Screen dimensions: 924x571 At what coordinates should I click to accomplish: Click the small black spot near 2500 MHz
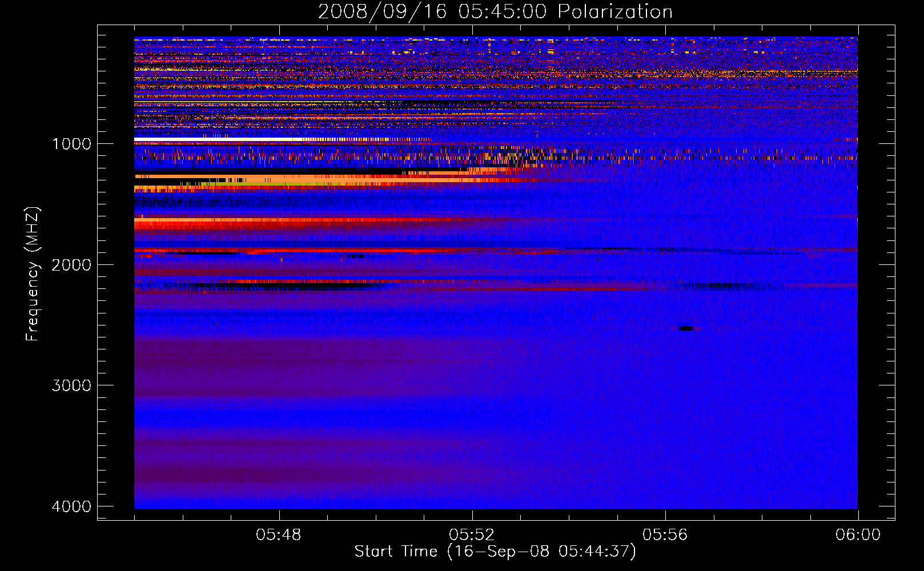tap(686, 328)
